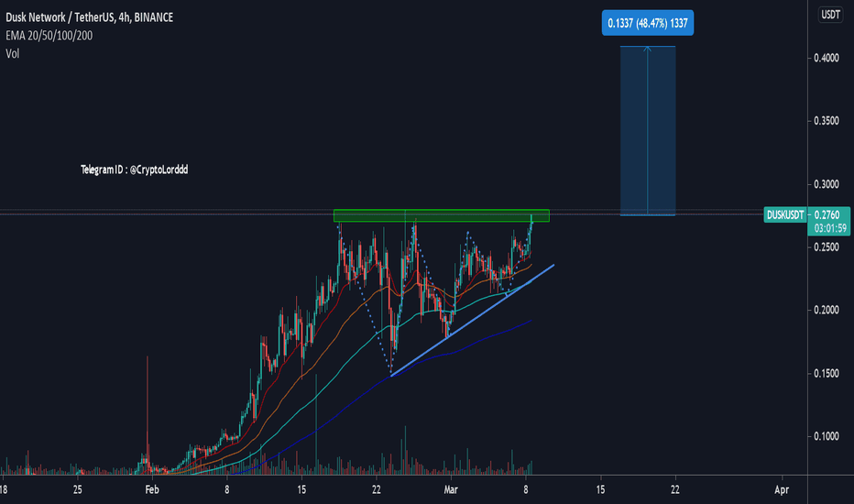Click the Telegram ID text annotation
The image size is (854, 504).
coord(135,170)
